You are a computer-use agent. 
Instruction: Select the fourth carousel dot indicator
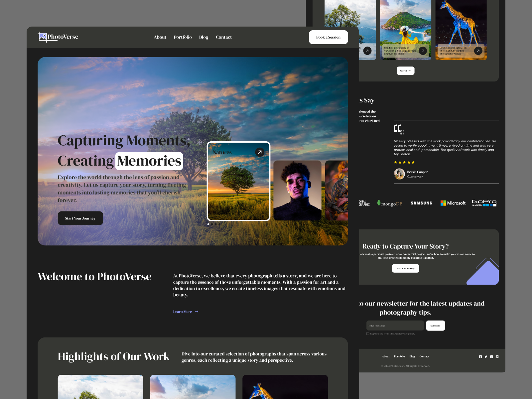[x=219, y=224]
